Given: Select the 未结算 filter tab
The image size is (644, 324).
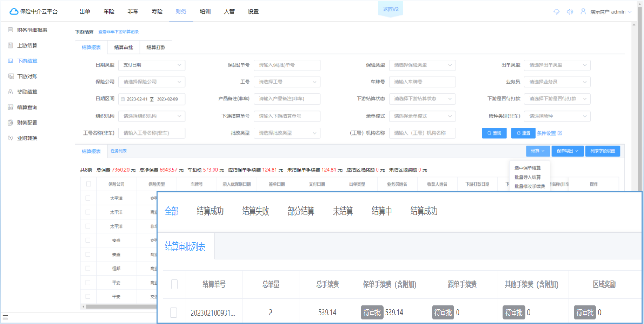Looking at the screenshot, I should click(x=343, y=211).
